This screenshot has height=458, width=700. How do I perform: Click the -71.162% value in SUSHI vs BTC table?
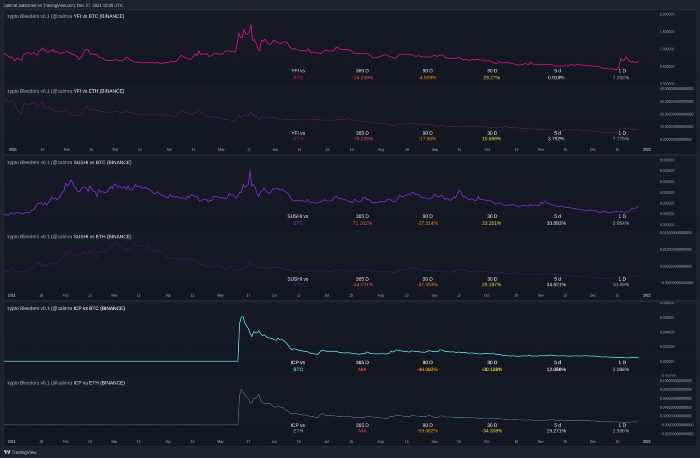click(362, 223)
